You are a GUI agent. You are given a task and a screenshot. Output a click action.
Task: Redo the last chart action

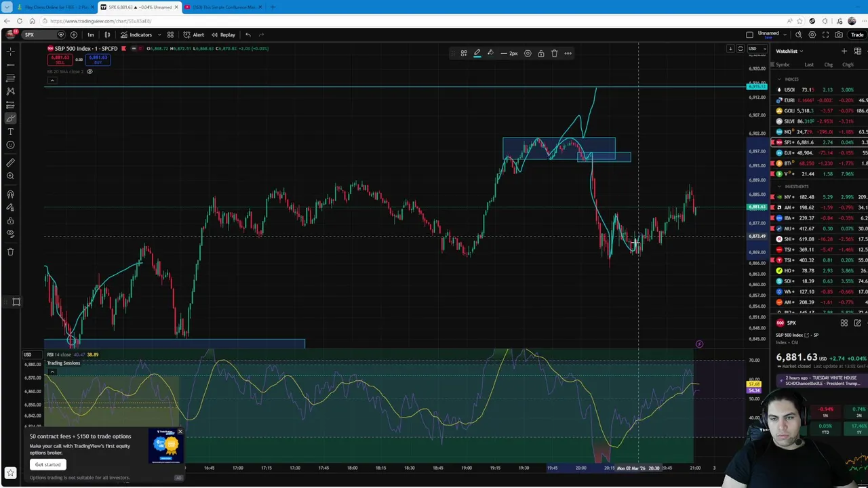(x=261, y=35)
